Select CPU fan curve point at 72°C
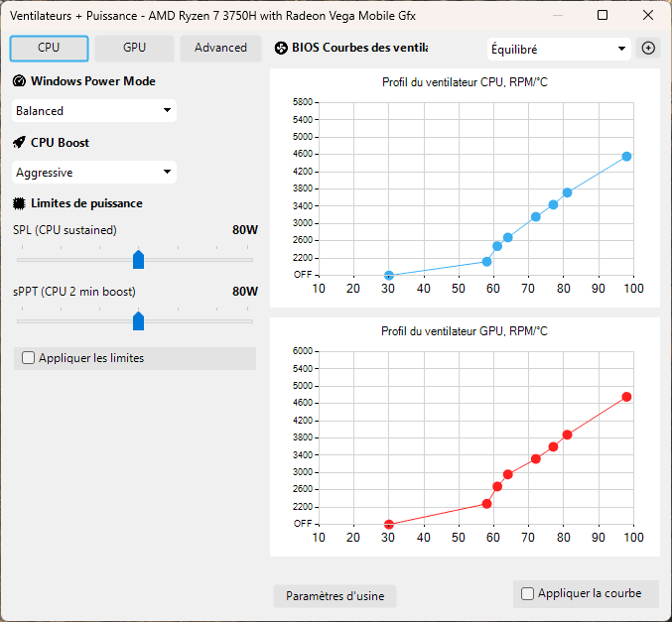Image resolution: width=672 pixels, height=622 pixels. coord(535,216)
